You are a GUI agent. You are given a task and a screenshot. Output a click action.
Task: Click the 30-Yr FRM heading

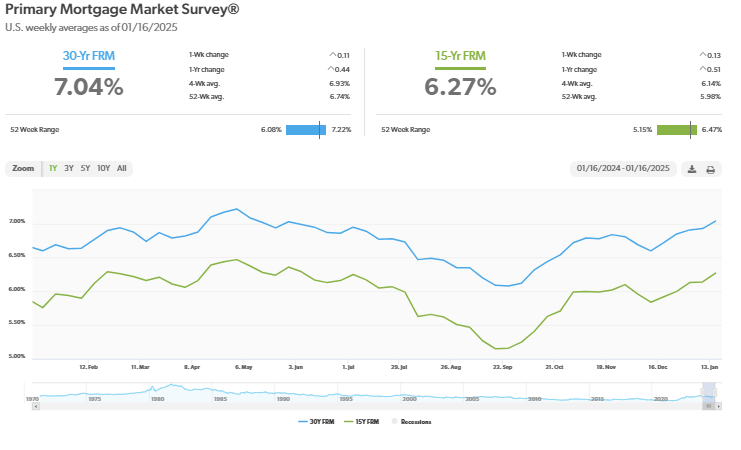pos(89,56)
